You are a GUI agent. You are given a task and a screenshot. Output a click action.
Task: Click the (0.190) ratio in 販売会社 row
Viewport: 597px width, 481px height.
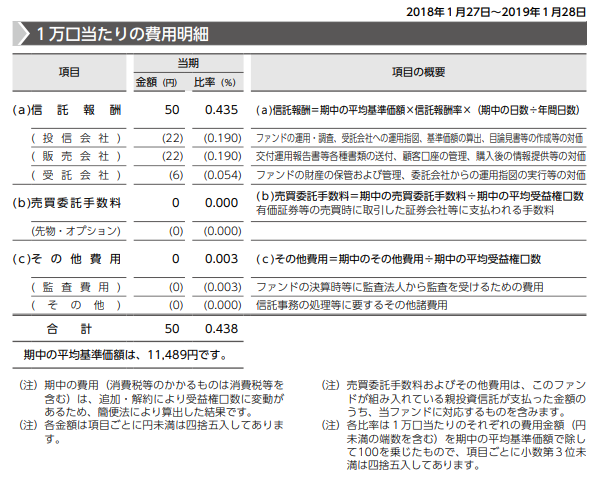pos(222,156)
